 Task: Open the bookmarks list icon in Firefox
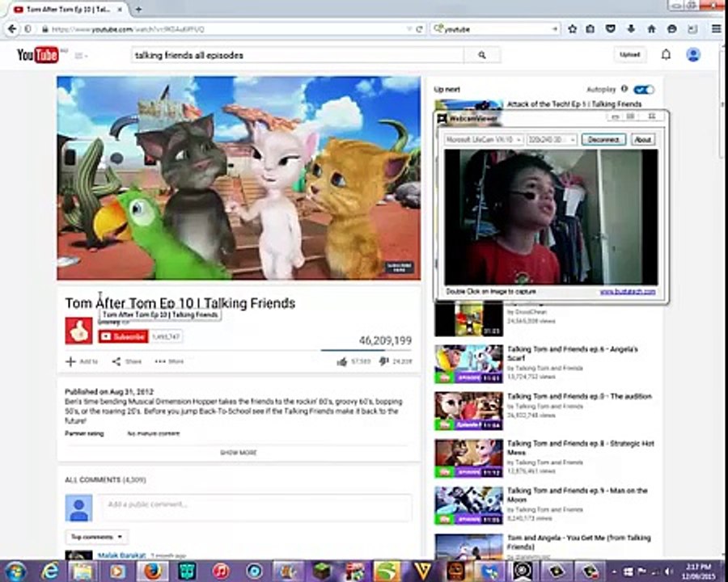pyautogui.click(x=590, y=29)
